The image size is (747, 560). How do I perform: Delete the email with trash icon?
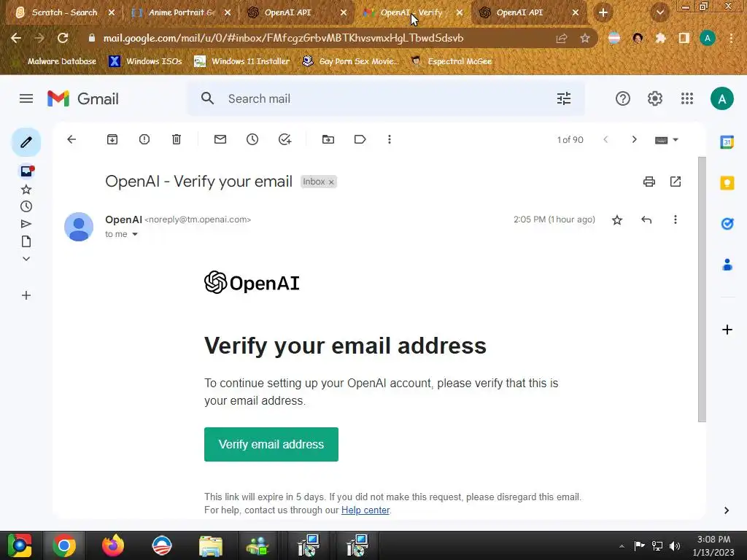pyautogui.click(x=177, y=139)
